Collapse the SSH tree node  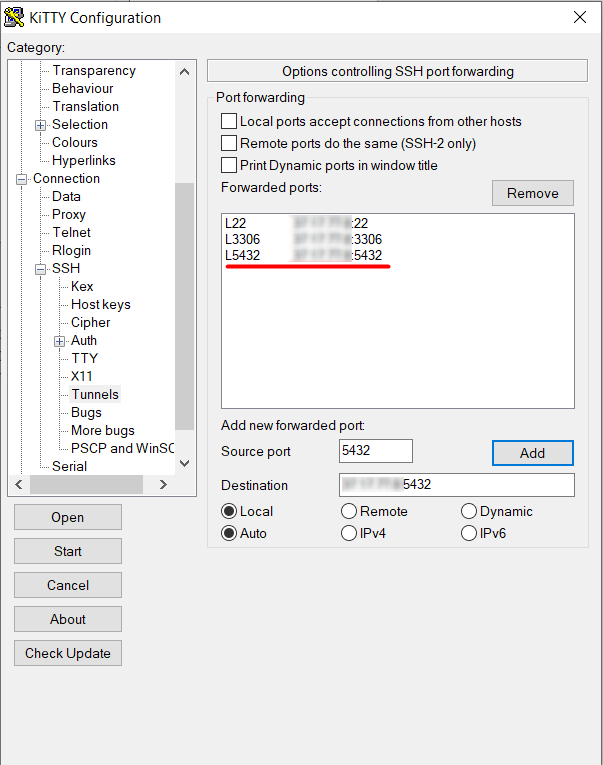tap(40, 269)
